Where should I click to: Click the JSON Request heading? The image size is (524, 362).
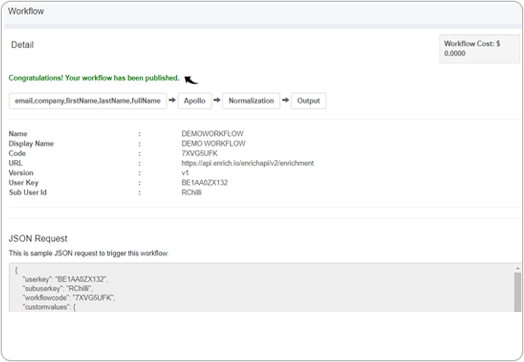tap(38, 238)
